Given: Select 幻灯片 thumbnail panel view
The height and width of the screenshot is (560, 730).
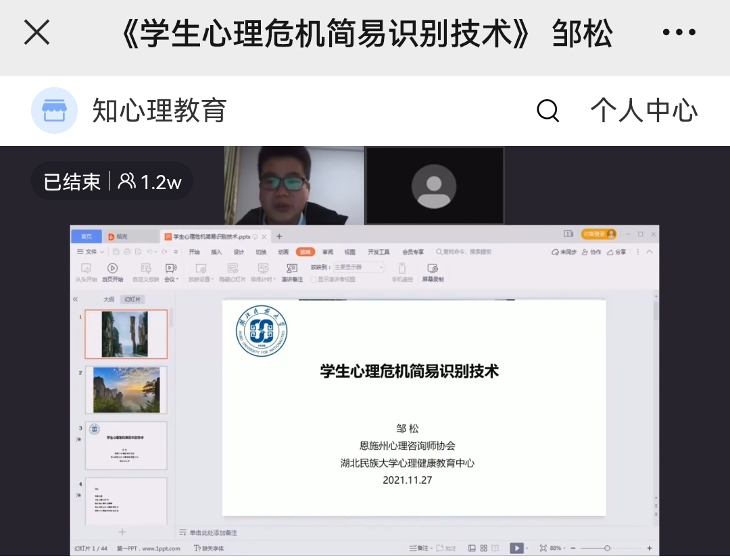Looking at the screenshot, I should [x=132, y=299].
